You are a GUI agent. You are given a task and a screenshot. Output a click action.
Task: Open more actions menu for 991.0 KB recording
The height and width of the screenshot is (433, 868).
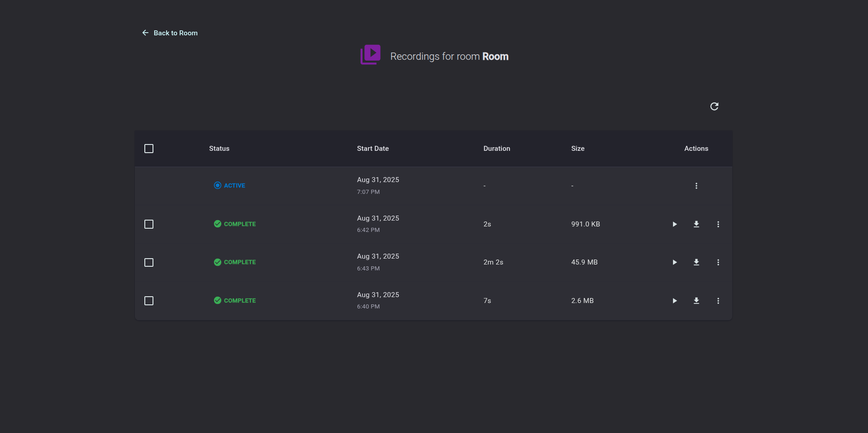(718, 224)
